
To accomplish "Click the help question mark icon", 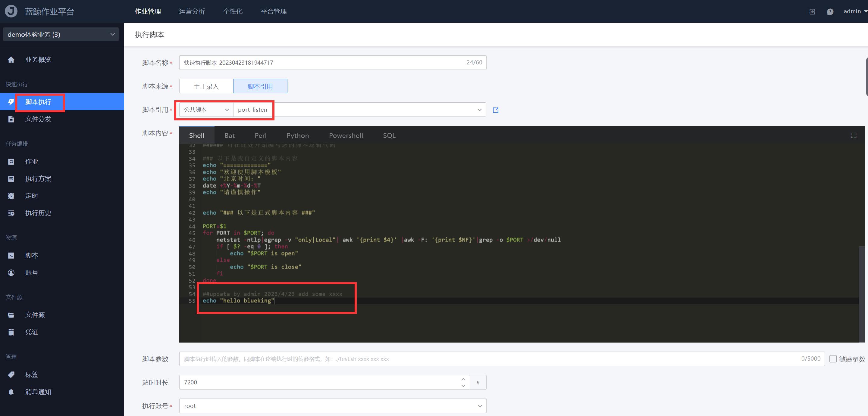I will point(830,12).
